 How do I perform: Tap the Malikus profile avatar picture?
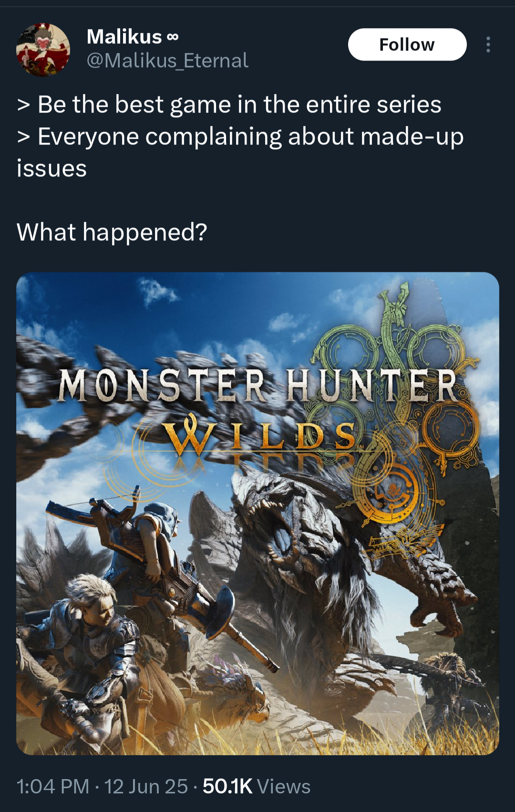click(43, 50)
